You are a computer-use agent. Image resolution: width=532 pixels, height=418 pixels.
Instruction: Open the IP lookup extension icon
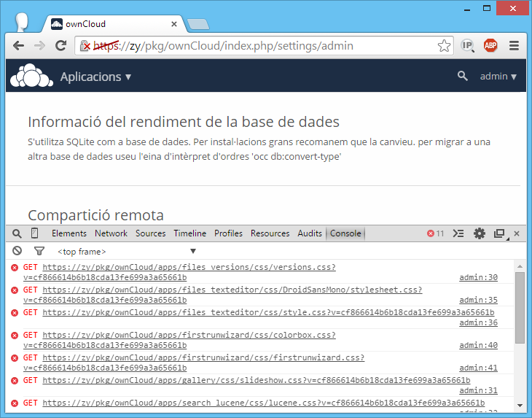468,46
